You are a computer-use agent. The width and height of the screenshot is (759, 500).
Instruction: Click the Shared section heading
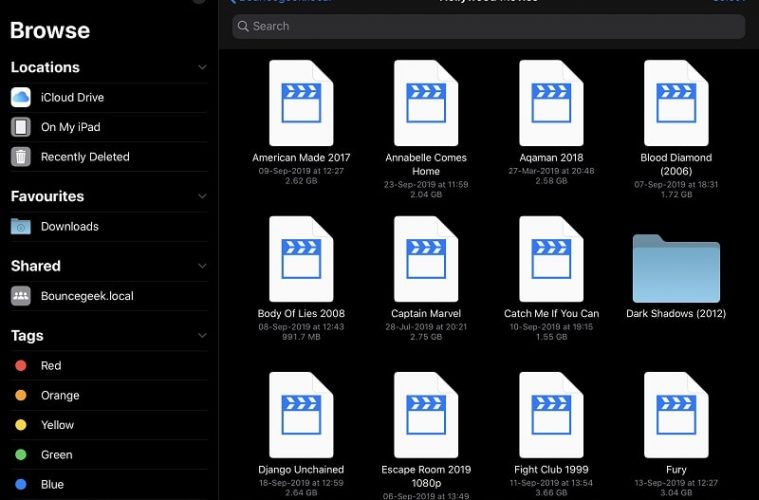pos(36,266)
